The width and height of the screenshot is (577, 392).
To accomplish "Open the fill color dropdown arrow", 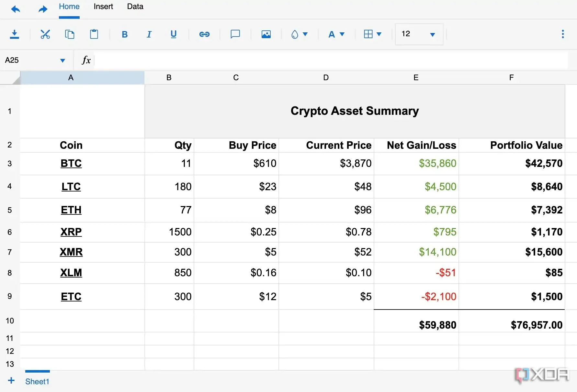I will [x=305, y=34].
